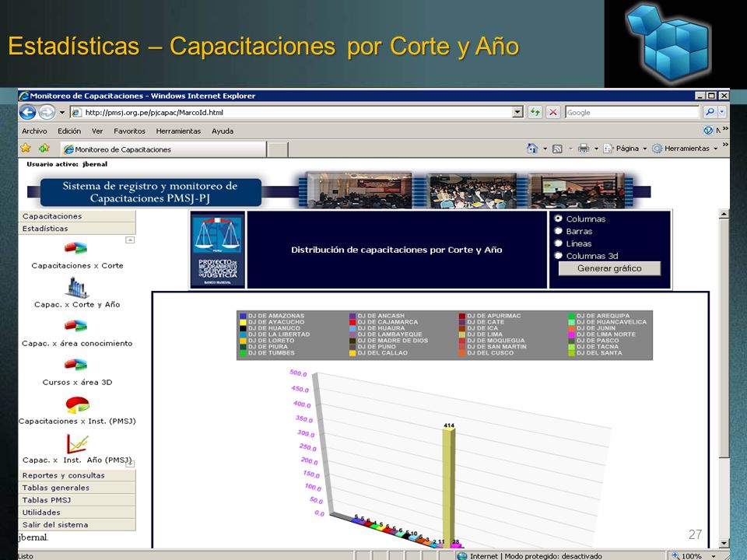Click the Add to Favorites star-plus icon

click(44, 149)
